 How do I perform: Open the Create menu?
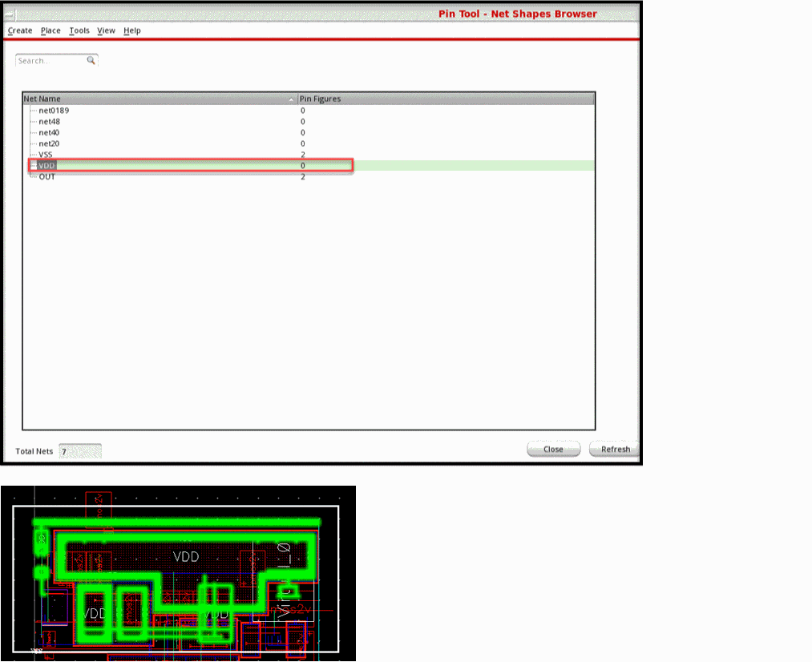[20, 30]
